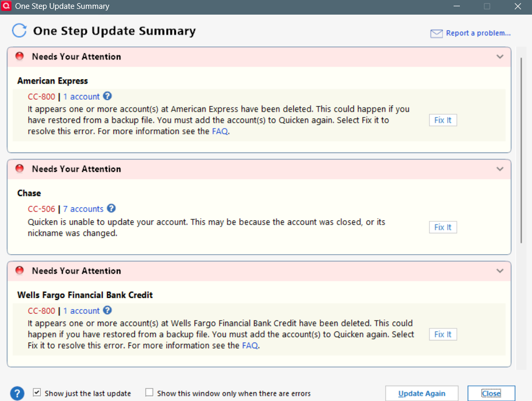Click the envelope icon next to Report a problem
Image resolution: width=532 pixels, height=401 pixels.
(x=436, y=33)
